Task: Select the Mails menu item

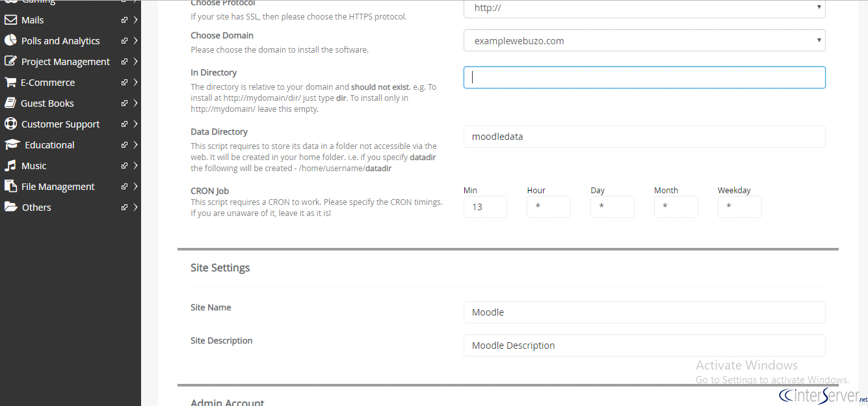Action: tap(33, 20)
